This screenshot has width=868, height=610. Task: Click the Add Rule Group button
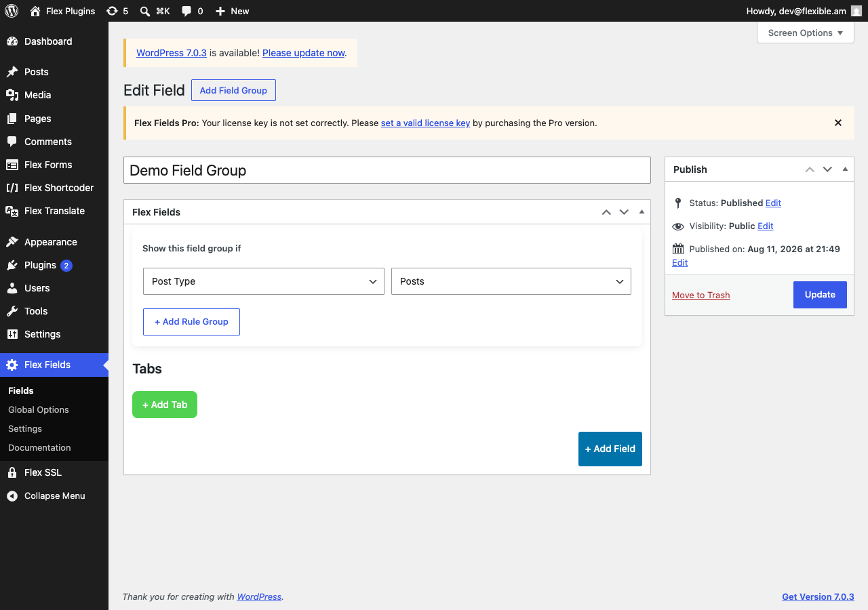191,322
